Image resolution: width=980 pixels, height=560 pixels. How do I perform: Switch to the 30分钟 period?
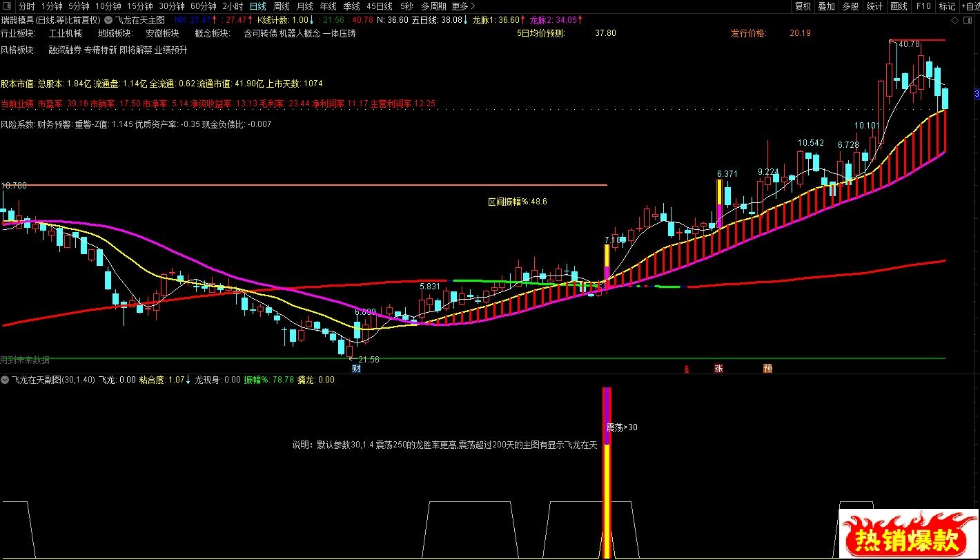[172, 6]
